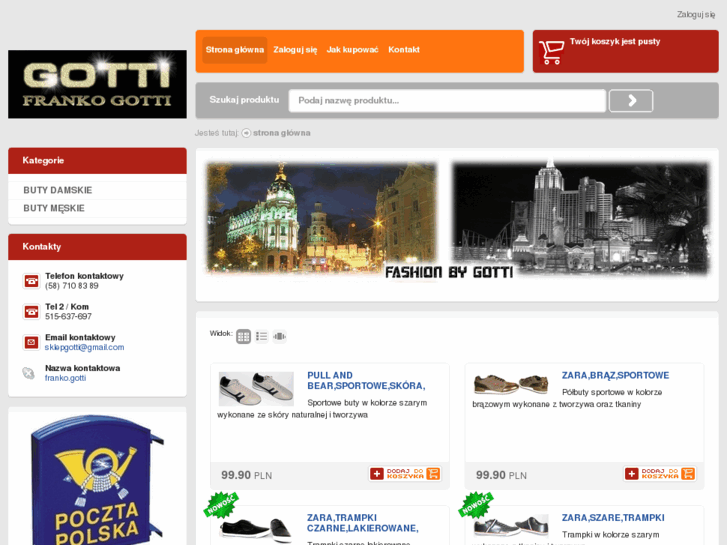The height and width of the screenshot is (545, 727).
Task: Click the Kontakty panel header
Action: coord(97,247)
